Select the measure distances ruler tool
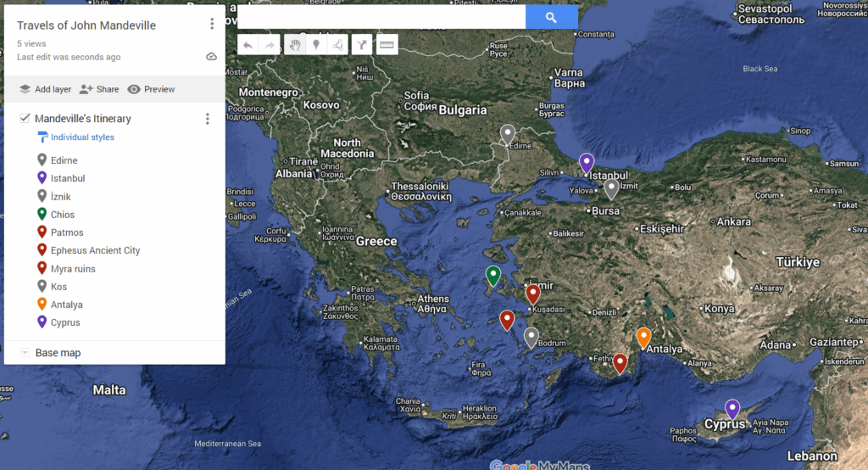Image resolution: width=868 pixels, height=470 pixels. pos(387,45)
